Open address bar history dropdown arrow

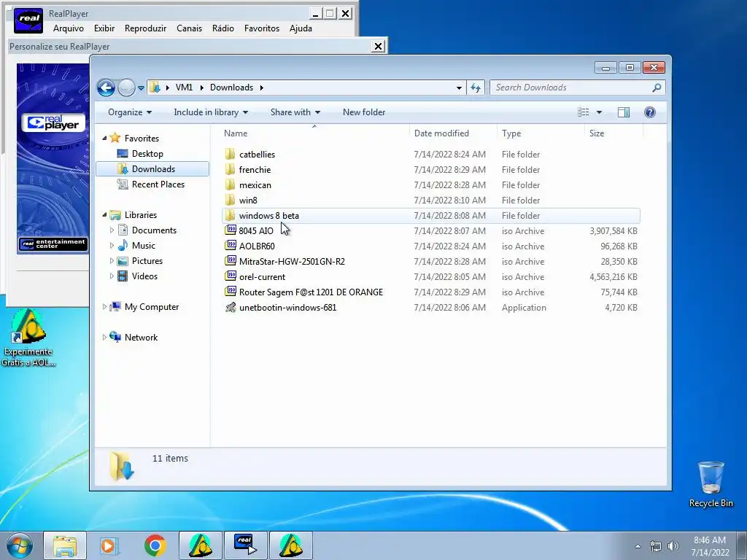pos(459,87)
